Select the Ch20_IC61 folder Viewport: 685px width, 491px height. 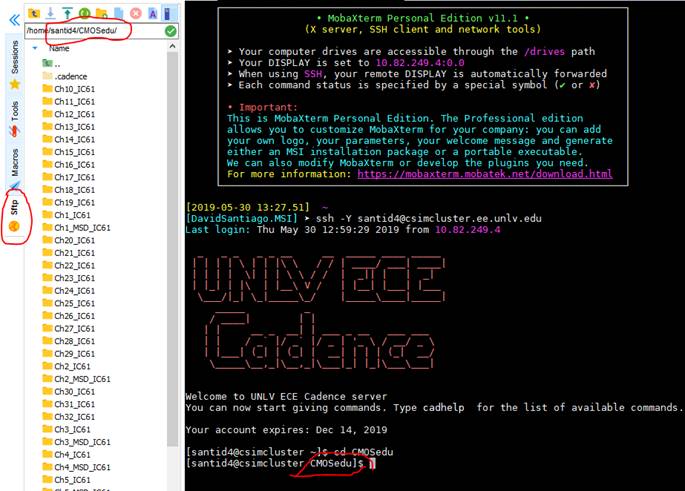click(x=69, y=240)
